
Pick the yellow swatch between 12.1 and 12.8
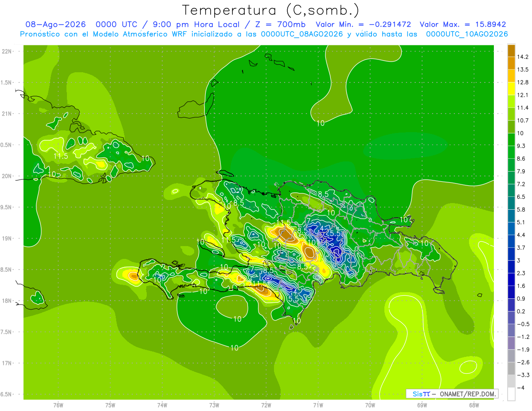coord(511,89)
